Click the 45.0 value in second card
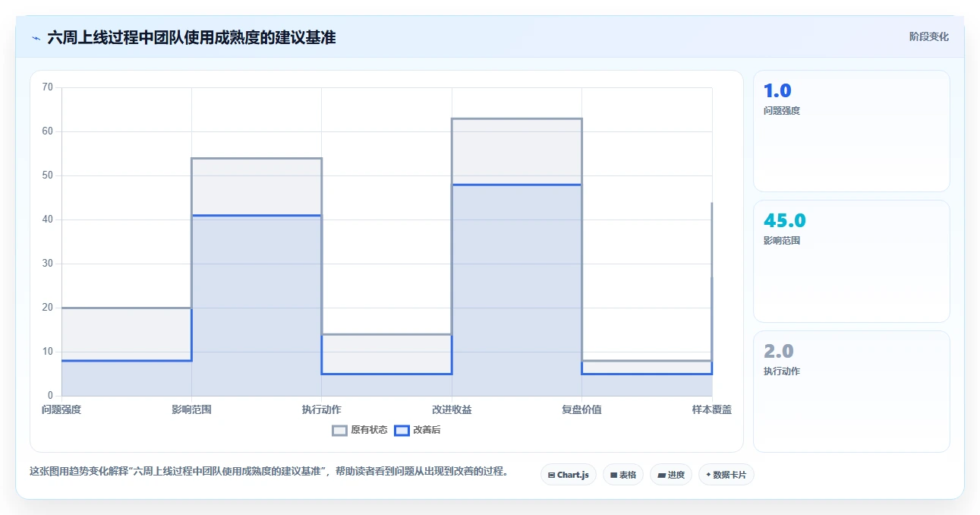 click(x=785, y=221)
